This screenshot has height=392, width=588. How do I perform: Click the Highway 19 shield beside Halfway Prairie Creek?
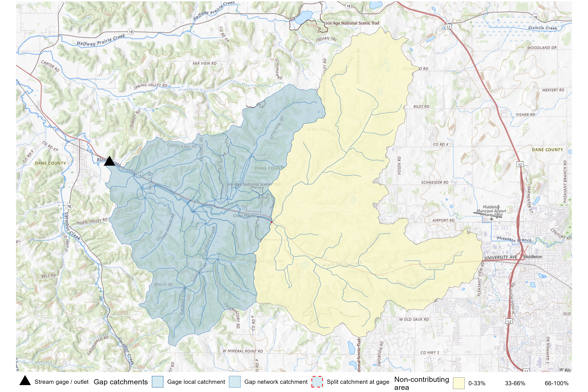[131, 32]
